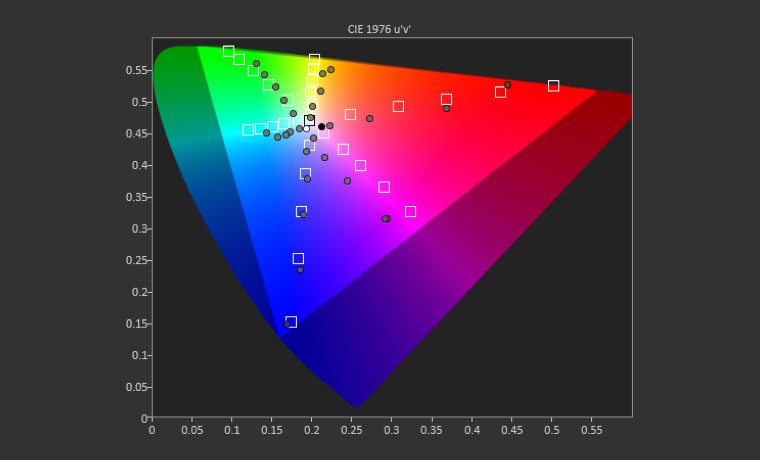
Task: Click the gray measured dot beside the blue primary square
Action: (x=287, y=324)
